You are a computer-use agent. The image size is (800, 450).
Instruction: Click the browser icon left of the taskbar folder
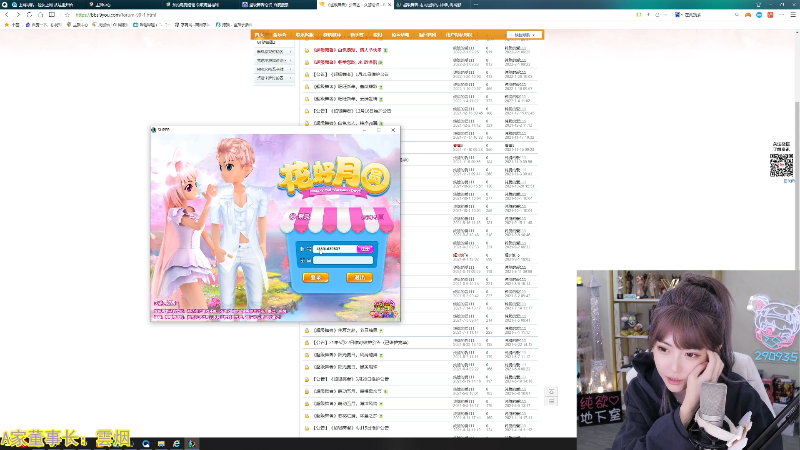pyautogui.click(x=145, y=444)
